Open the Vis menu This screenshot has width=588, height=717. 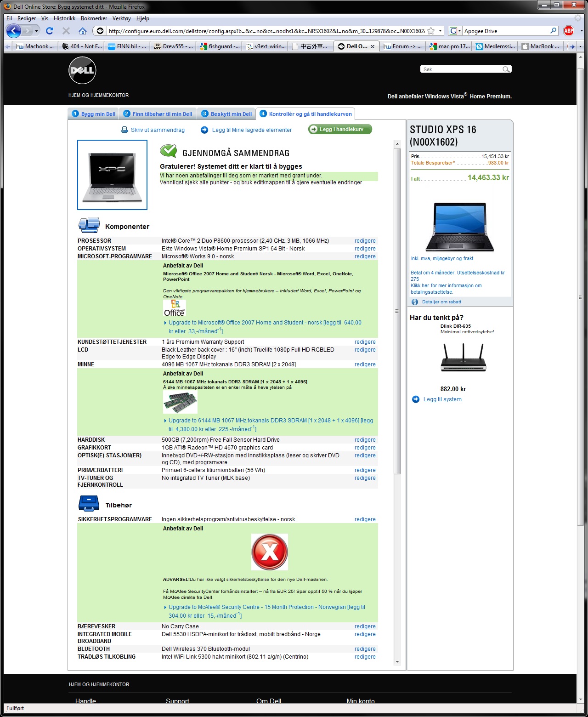pos(45,18)
